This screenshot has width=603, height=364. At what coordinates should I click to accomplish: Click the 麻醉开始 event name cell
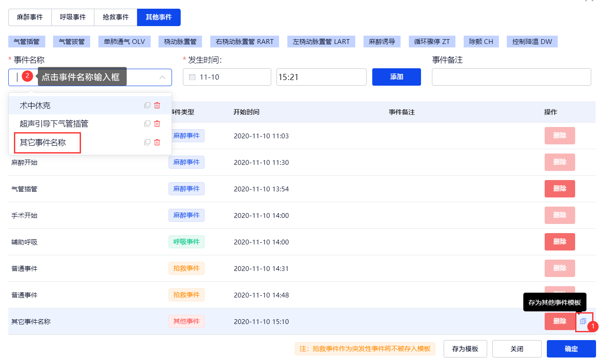click(x=24, y=163)
